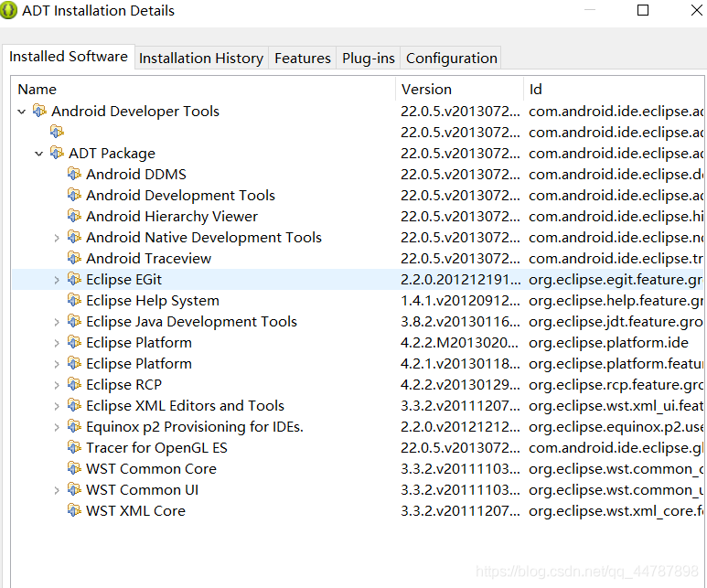707x588 pixels.
Task: Click the unnamed feature icon under Android Developer Tools
Action: [57, 132]
